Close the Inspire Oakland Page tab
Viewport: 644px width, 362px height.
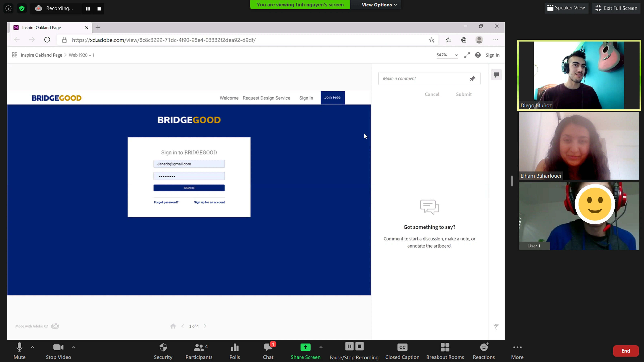point(87,28)
